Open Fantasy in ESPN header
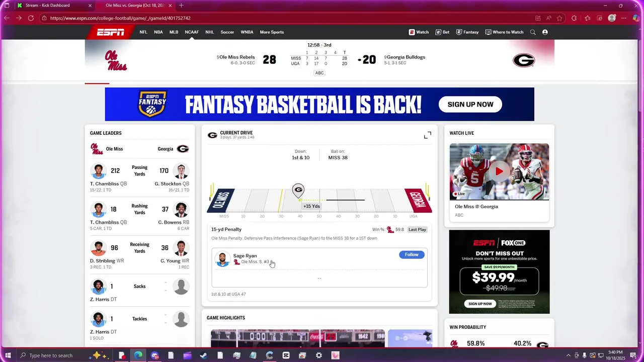This screenshot has width=644, height=362. click(x=467, y=32)
